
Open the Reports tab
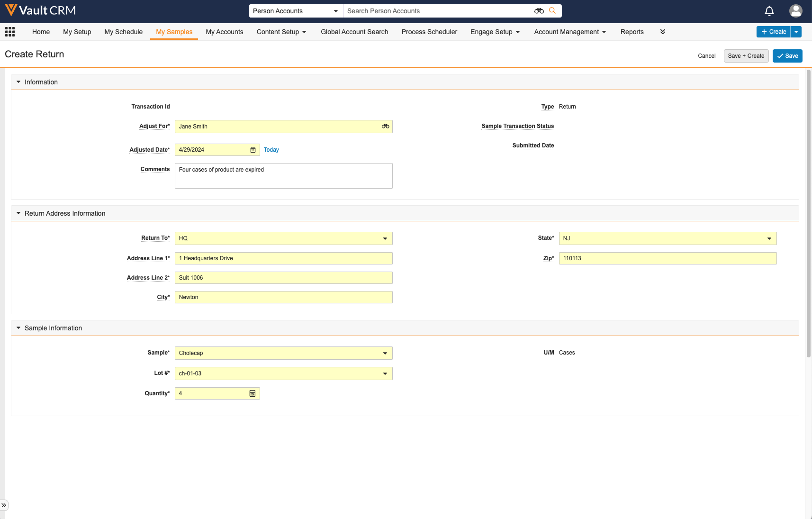632,32
